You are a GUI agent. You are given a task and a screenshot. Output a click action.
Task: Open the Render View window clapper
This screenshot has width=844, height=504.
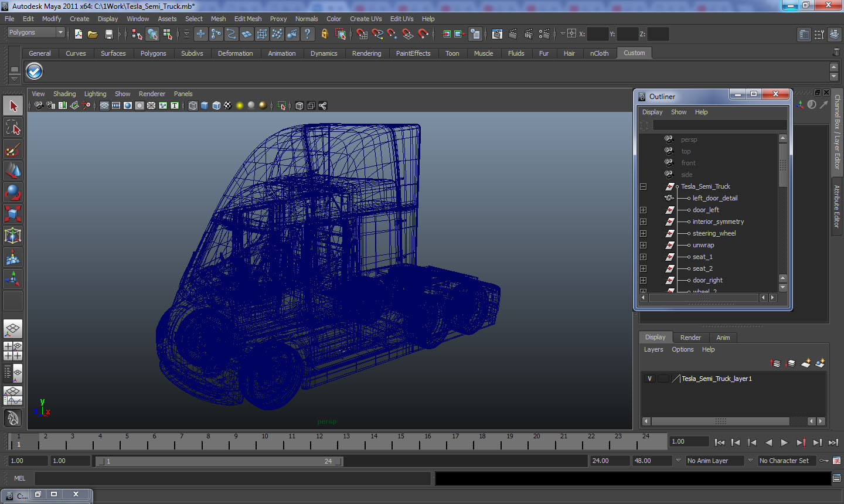tap(497, 34)
